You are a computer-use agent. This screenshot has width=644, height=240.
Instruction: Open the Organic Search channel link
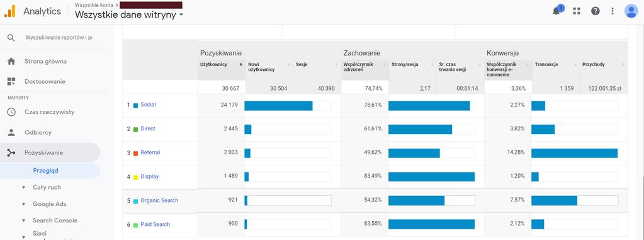click(159, 200)
